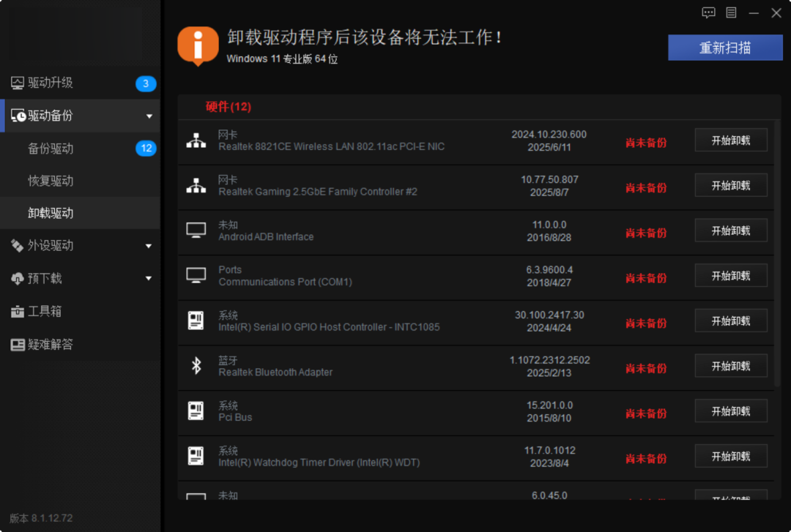Start uninstall for Intel Serial IO GPIO controller
The height and width of the screenshot is (532, 791).
coord(731,321)
